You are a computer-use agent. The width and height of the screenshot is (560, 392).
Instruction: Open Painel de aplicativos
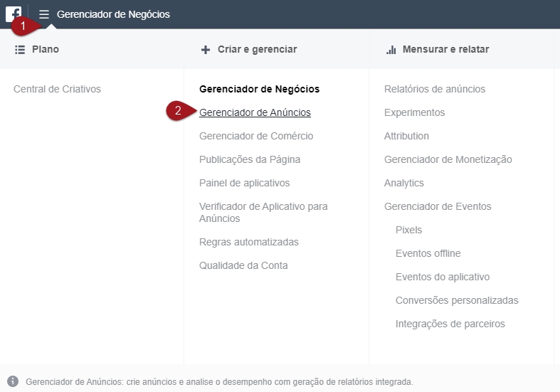244,183
